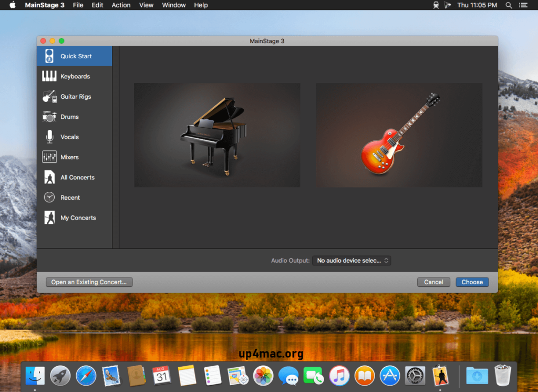Launch MainStage from the Dock
The image size is (538, 392).
coord(439,376)
